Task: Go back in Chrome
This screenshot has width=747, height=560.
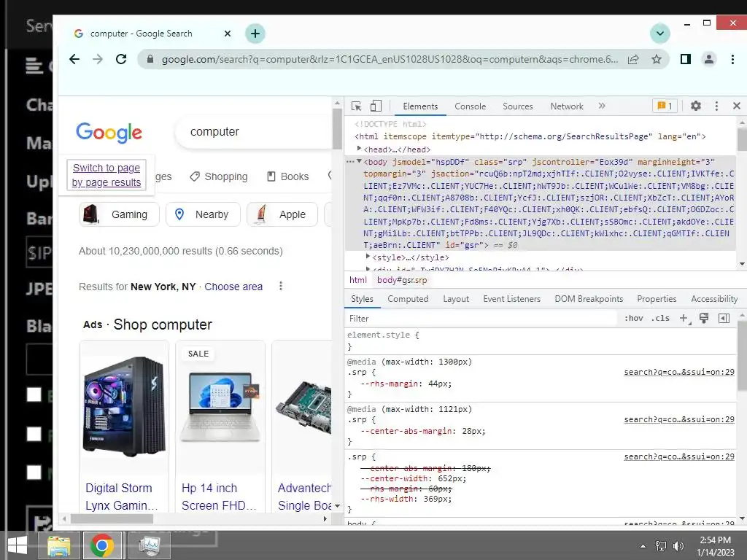Action: [74, 59]
